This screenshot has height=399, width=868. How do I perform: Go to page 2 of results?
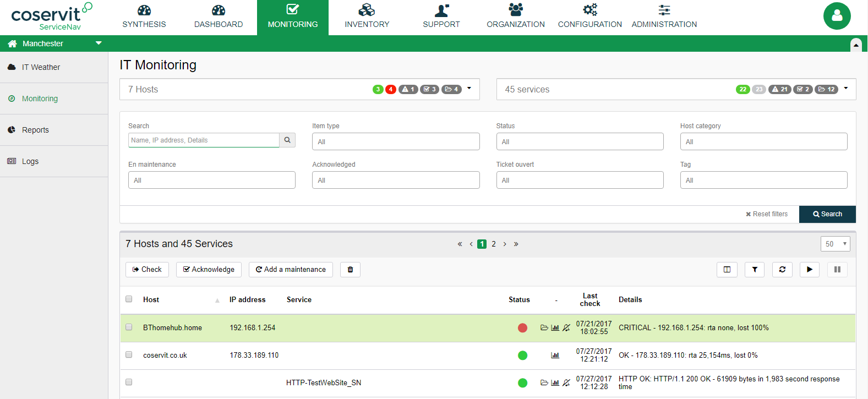tap(494, 244)
